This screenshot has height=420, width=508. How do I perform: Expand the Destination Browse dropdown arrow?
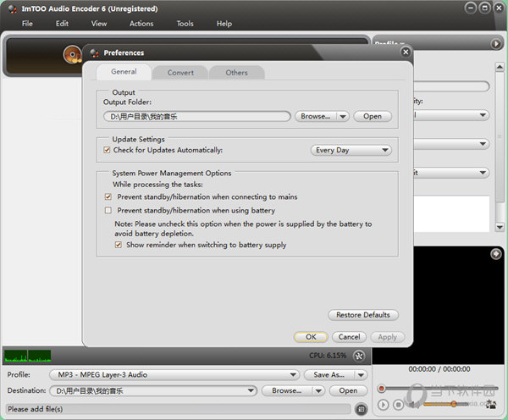click(x=319, y=391)
